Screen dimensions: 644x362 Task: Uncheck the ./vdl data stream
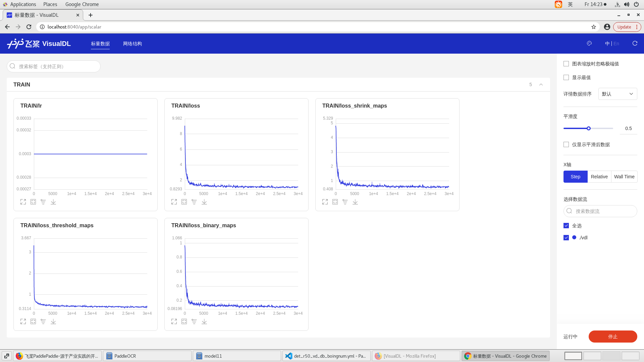566,238
